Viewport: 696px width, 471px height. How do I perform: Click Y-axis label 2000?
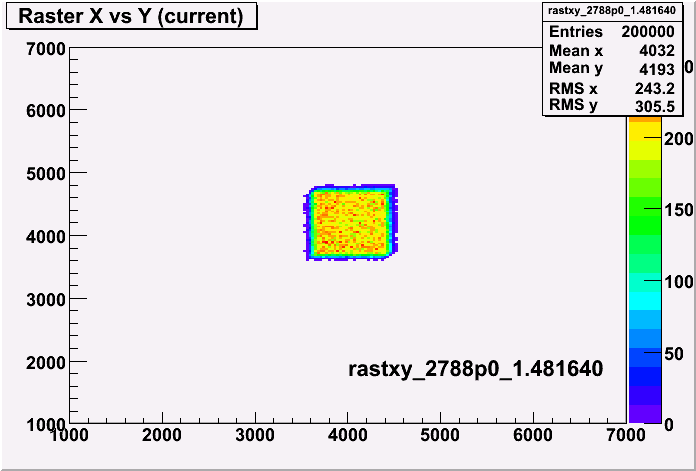(46, 363)
